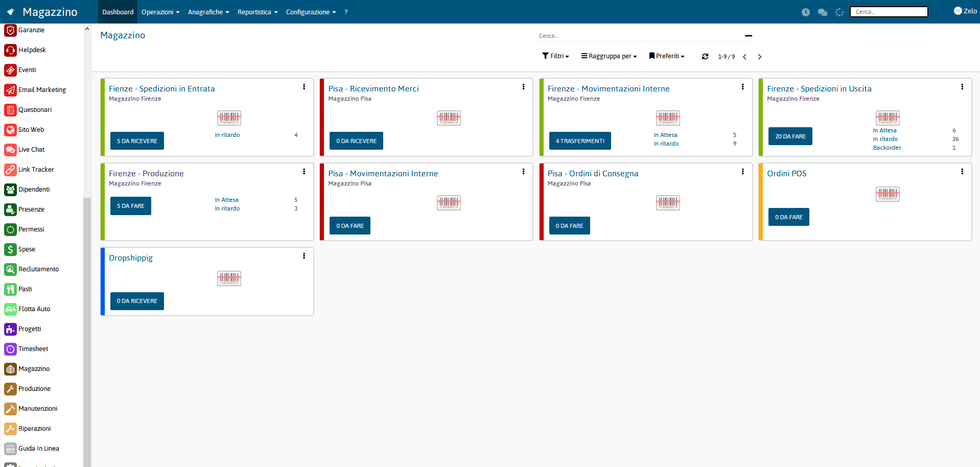Click the top bar Cerca search box
Screen dimensions: 980x467
click(x=889, y=12)
